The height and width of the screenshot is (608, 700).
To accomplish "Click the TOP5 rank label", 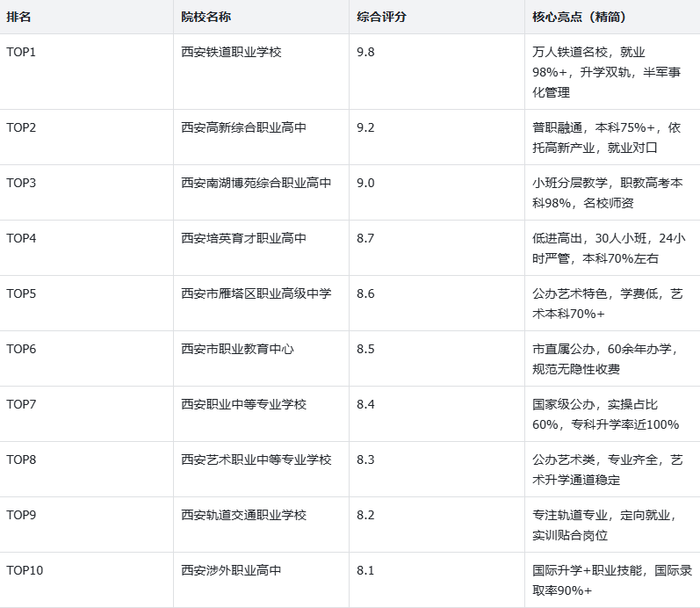I will [x=21, y=294].
